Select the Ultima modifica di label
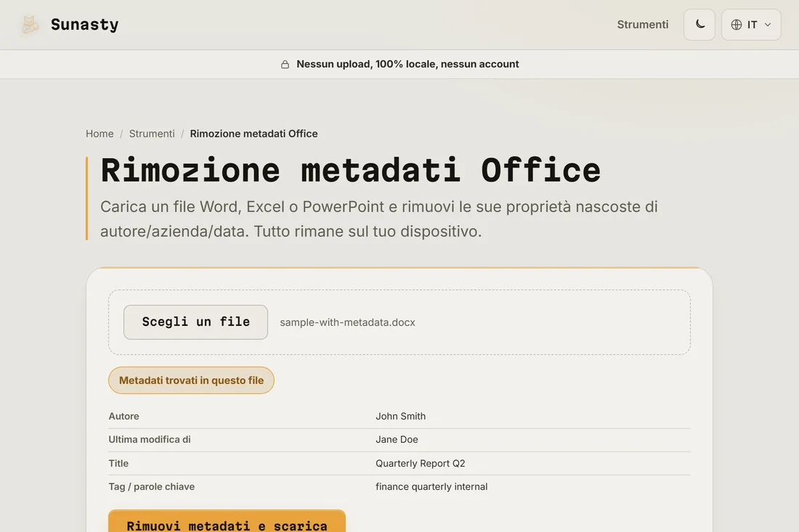Viewport: 799px width, 532px height. tap(150, 439)
